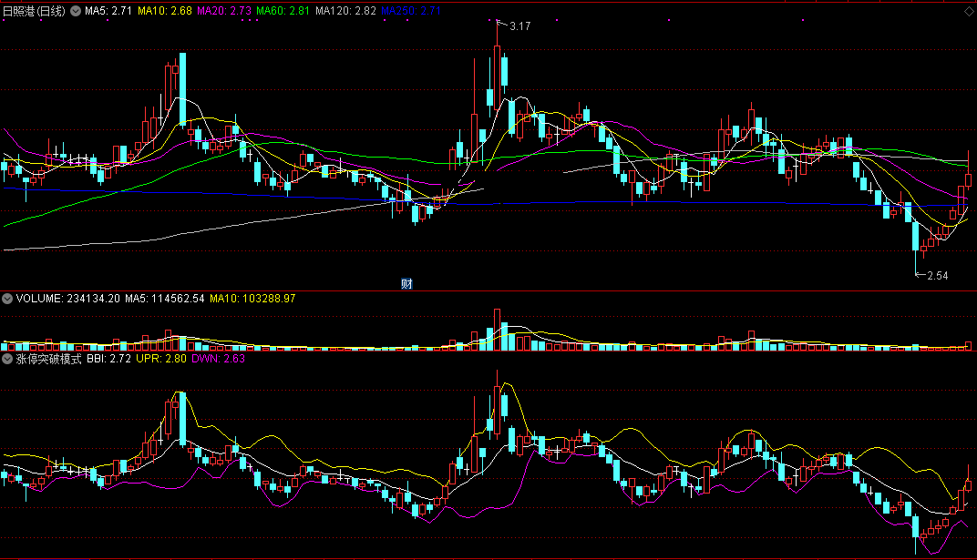Screen dimensions: 977x560
Task: Select the 日照港(日线) chart title
Action: coord(34,11)
